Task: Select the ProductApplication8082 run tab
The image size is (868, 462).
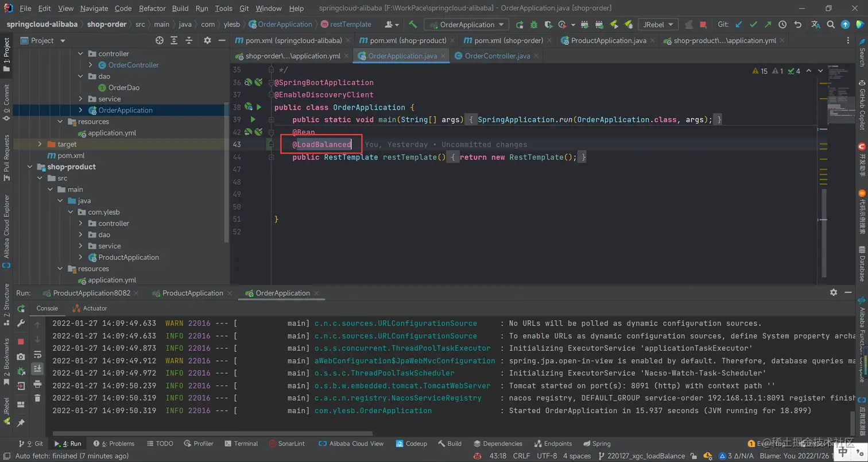Action: pos(92,293)
